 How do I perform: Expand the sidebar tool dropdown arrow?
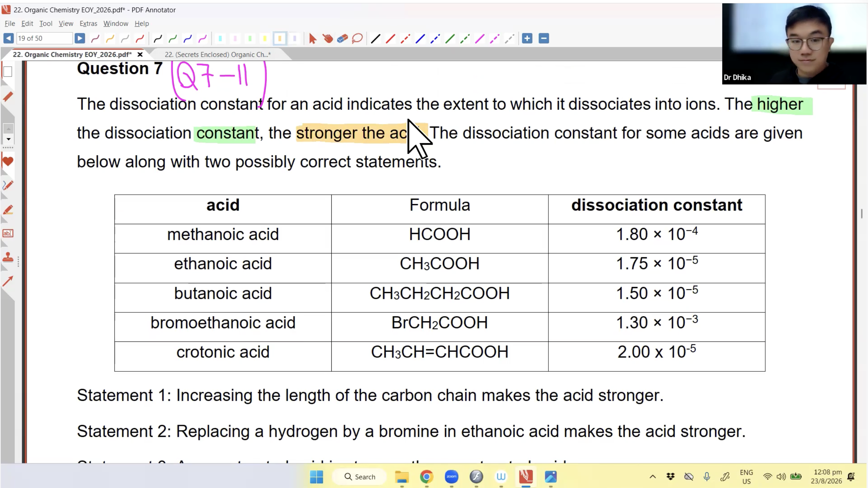8,139
